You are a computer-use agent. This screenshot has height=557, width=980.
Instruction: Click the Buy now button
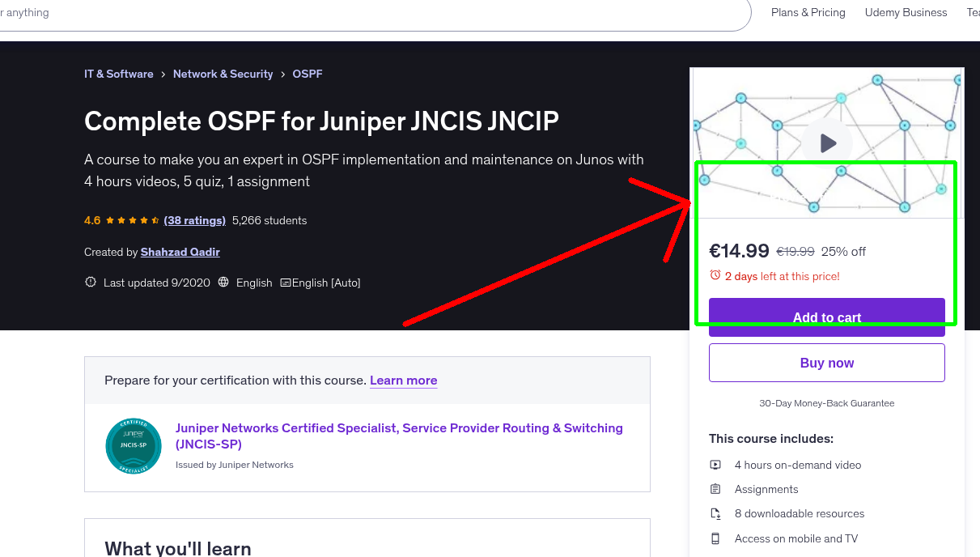[826, 363]
